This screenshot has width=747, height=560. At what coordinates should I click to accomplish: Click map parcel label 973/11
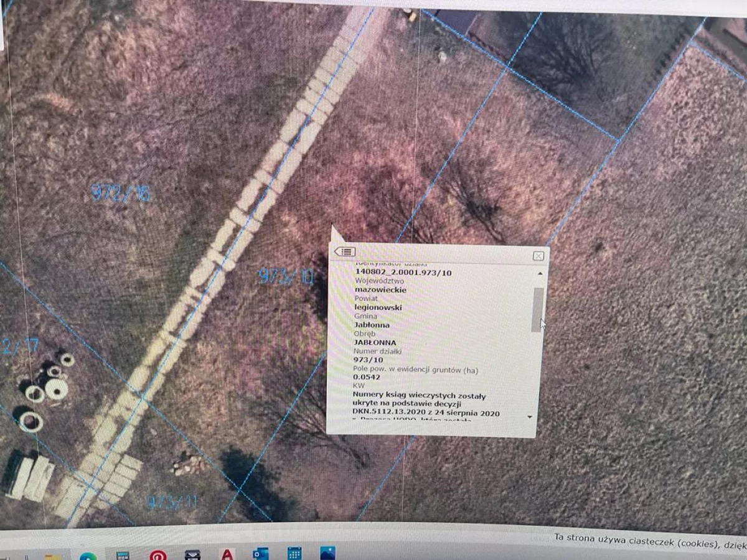[173, 502]
